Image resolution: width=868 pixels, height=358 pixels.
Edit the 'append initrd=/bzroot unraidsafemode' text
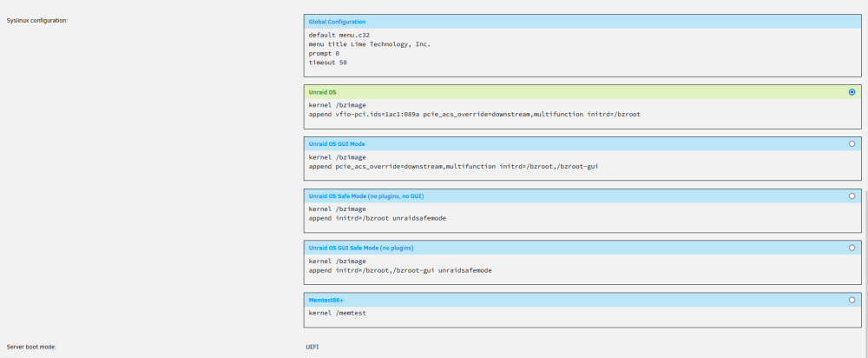pos(377,218)
